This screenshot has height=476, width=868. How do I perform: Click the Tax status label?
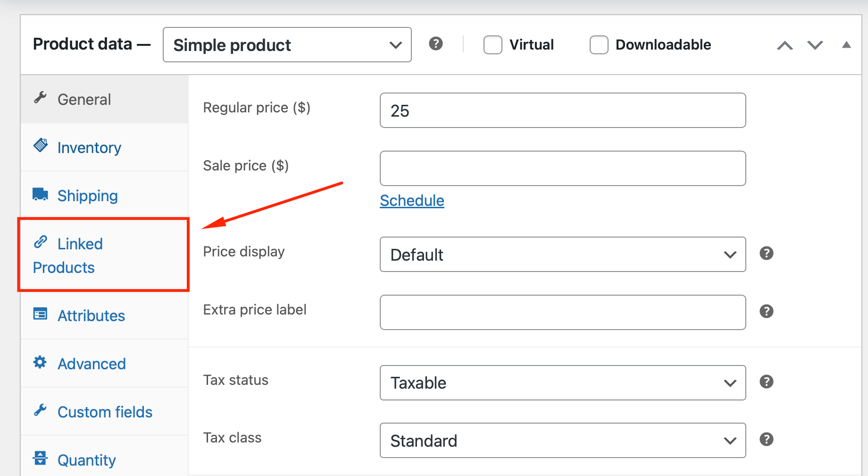pos(236,380)
